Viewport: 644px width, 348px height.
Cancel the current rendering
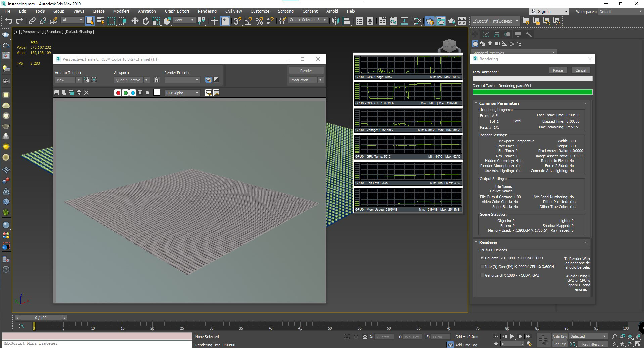coord(580,70)
